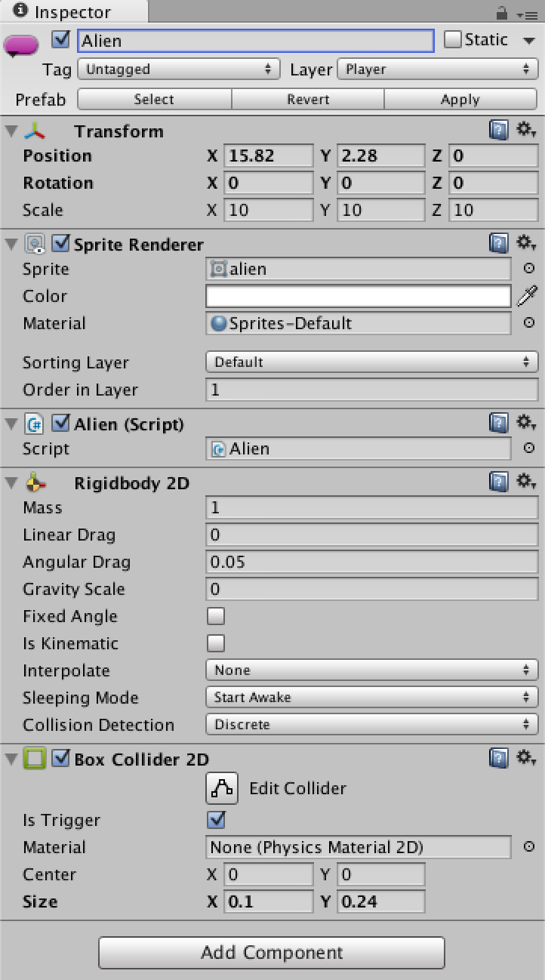This screenshot has height=980, width=545.
Task: Click the color eyedropper picker icon
Action: coord(527,296)
